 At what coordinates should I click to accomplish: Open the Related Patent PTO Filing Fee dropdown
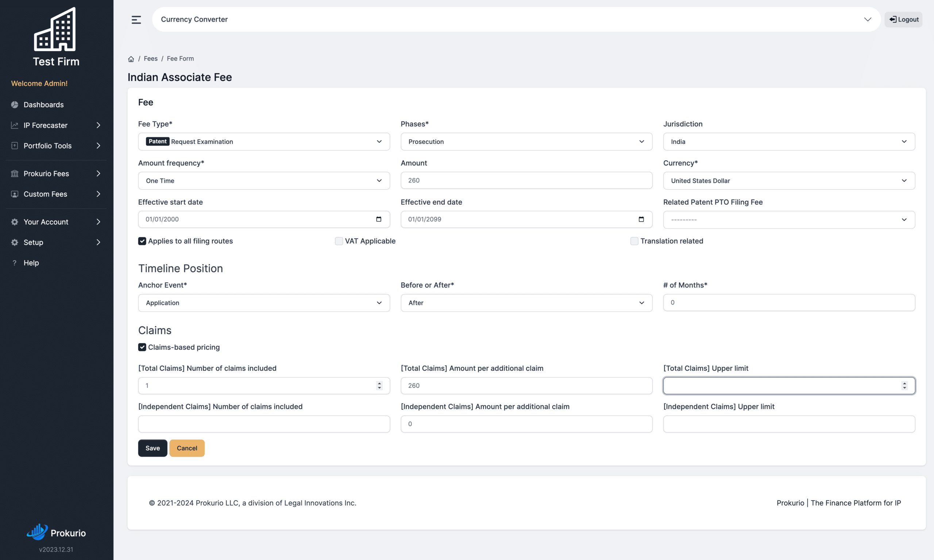789,219
